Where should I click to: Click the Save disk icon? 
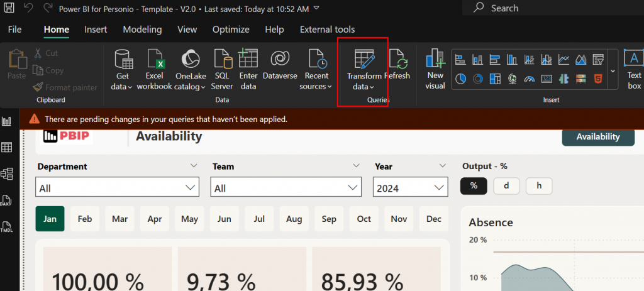[x=9, y=8]
